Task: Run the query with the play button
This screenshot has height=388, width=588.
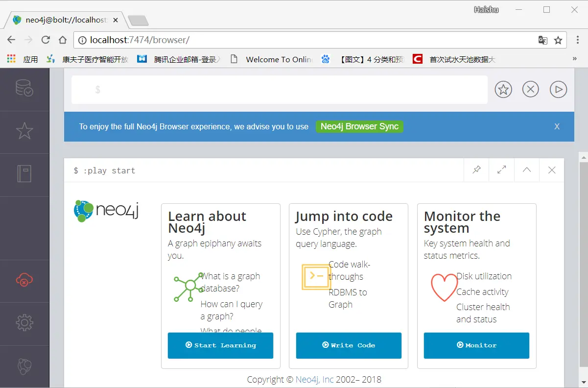Action: tap(558, 90)
